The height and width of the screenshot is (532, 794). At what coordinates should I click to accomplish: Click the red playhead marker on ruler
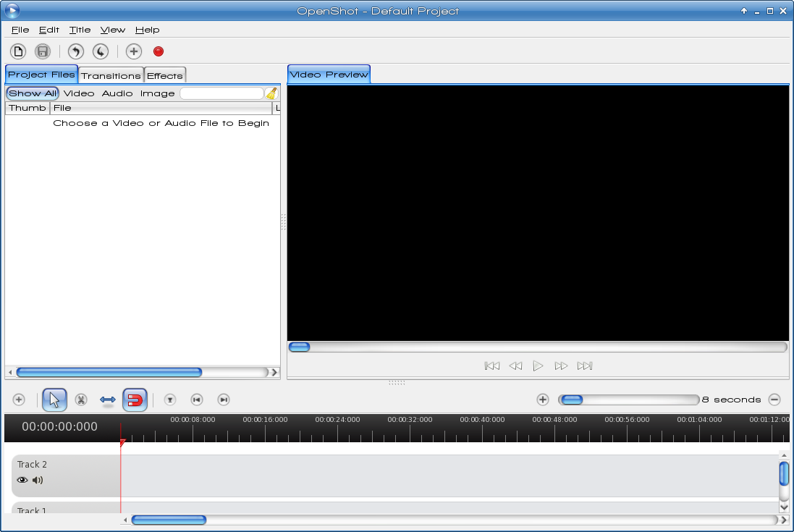tap(122, 444)
